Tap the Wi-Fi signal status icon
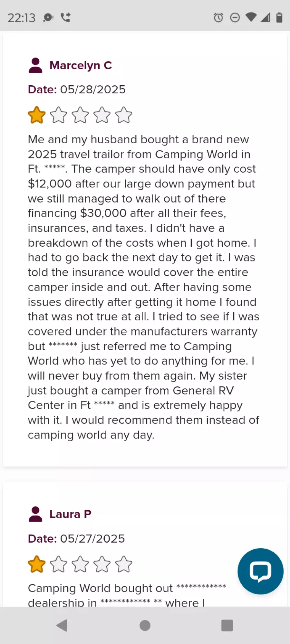 pyautogui.click(x=251, y=17)
